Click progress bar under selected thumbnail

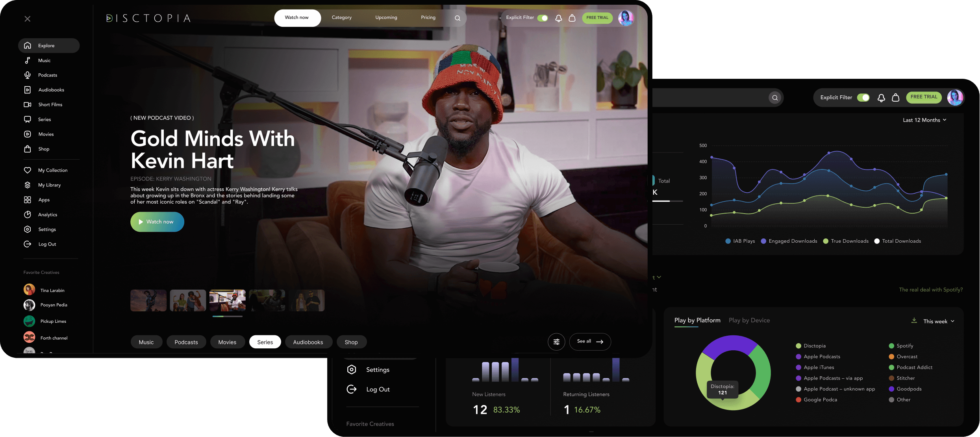pos(228,316)
